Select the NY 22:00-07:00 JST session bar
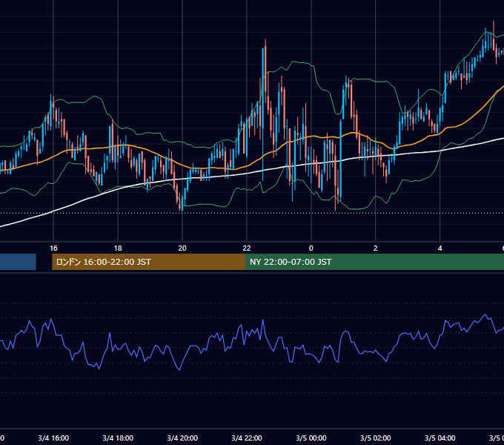 374,262
